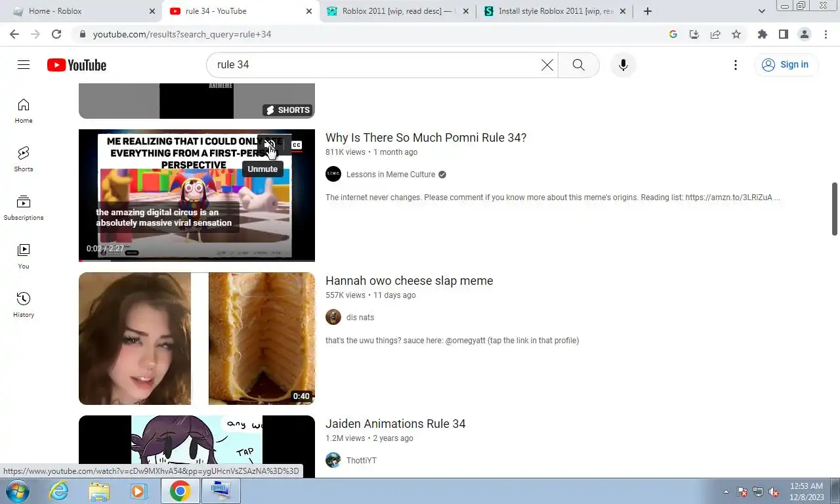This screenshot has height=504, width=840.
Task: Click the YouTube logo
Action: (77, 65)
